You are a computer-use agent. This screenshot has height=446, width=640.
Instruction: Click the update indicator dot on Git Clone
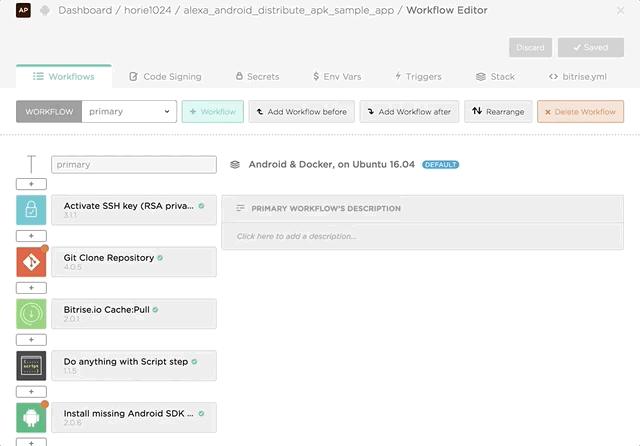pos(44,249)
